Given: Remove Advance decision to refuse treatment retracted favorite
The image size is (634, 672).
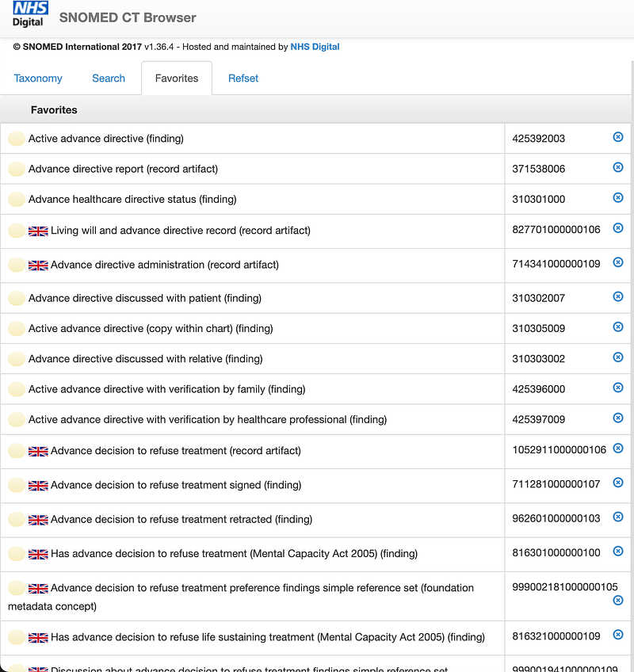Looking at the screenshot, I should (617, 517).
